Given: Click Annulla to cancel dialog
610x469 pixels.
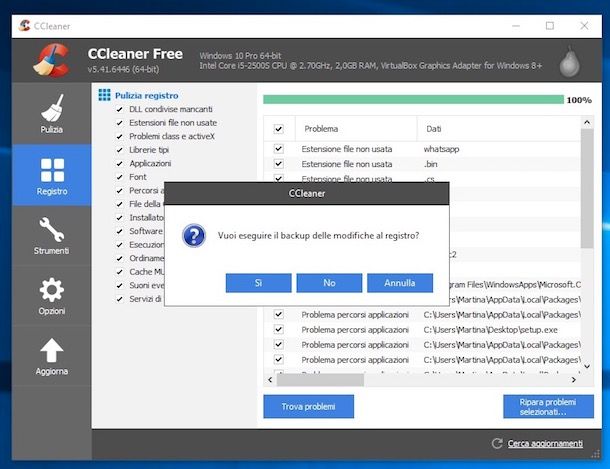Looking at the screenshot, I should tap(400, 283).
